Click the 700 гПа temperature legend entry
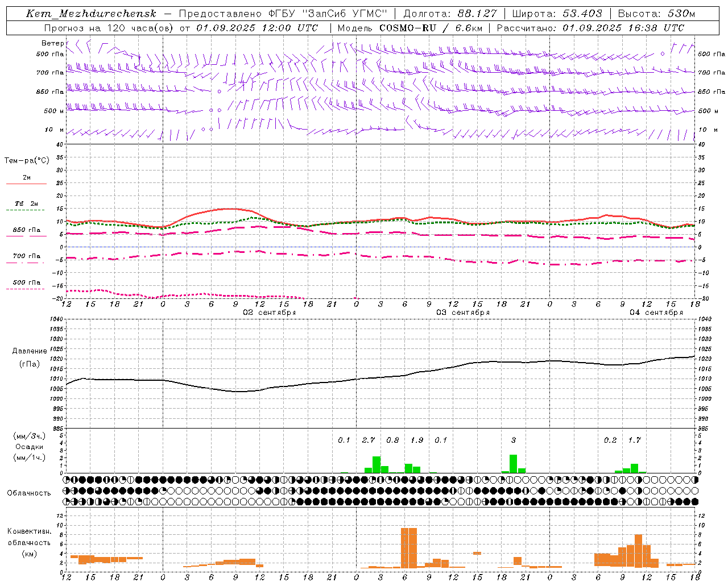The width and height of the screenshot is (728, 582). [27, 256]
